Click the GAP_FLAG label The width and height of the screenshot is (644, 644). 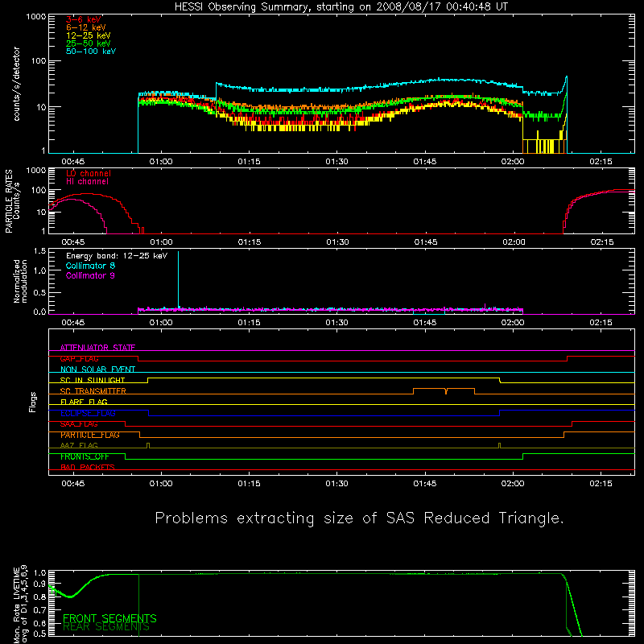click(79, 358)
